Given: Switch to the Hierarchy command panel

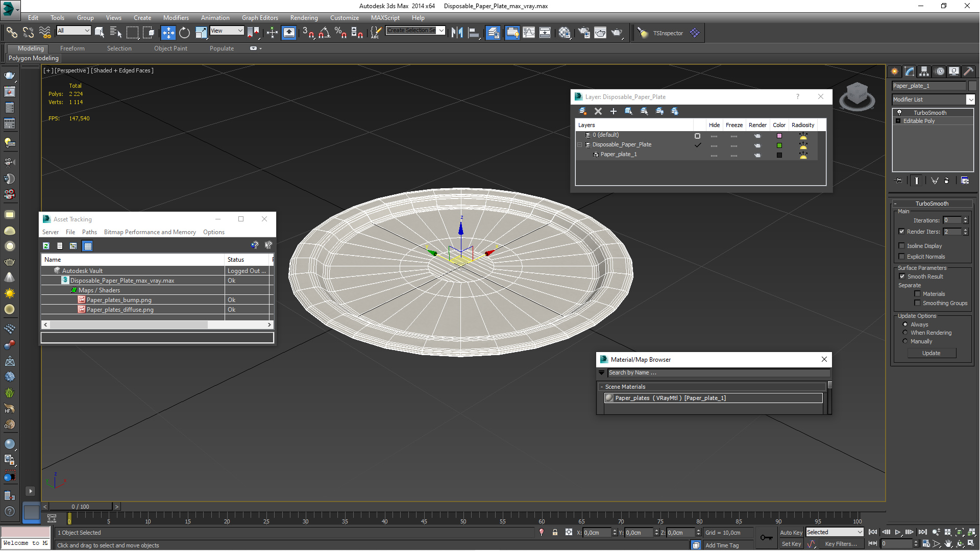Looking at the screenshot, I should (924, 71).
